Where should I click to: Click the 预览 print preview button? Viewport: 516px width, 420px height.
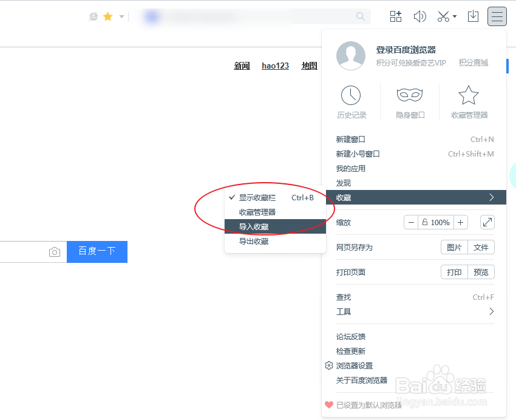(x=481, y=273)
